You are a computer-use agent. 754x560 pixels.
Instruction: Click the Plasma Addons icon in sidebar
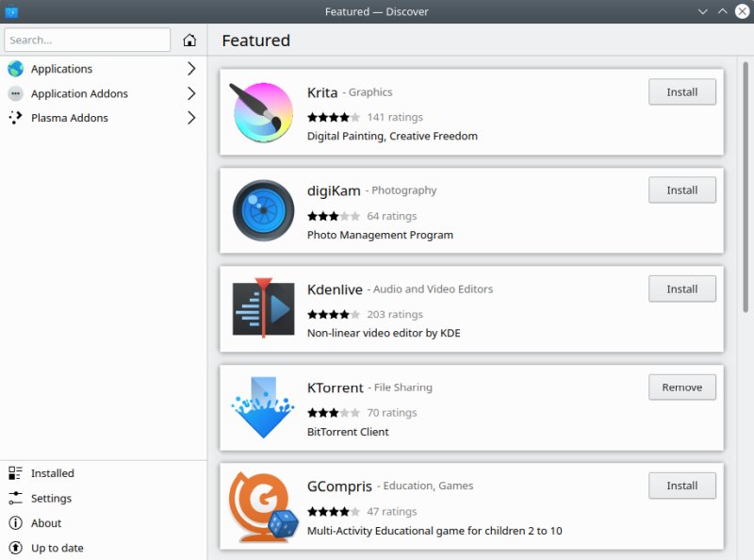(15, 118)
